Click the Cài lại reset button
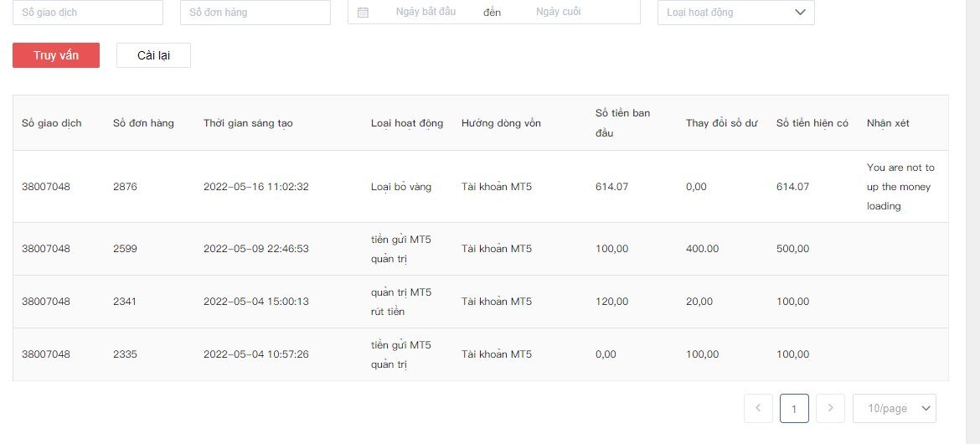Screen dimensions: 980x444 click(154, 55)
